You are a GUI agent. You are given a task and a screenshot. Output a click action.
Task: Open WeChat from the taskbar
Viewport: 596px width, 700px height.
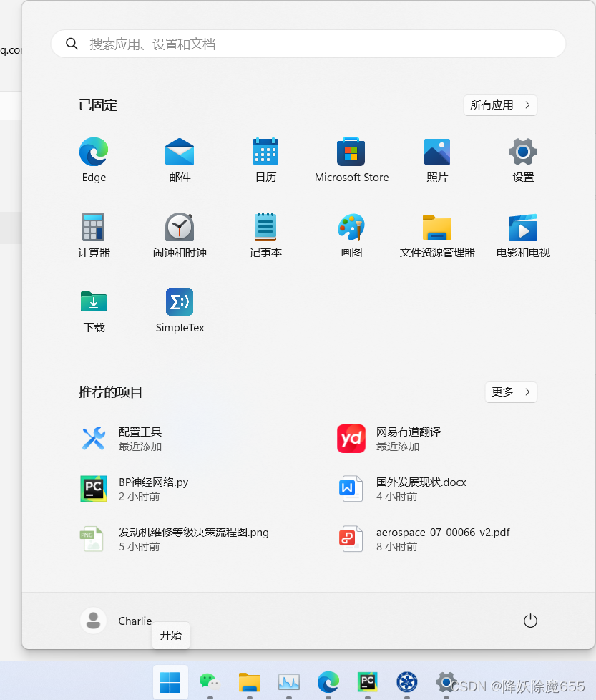(210, 682)
